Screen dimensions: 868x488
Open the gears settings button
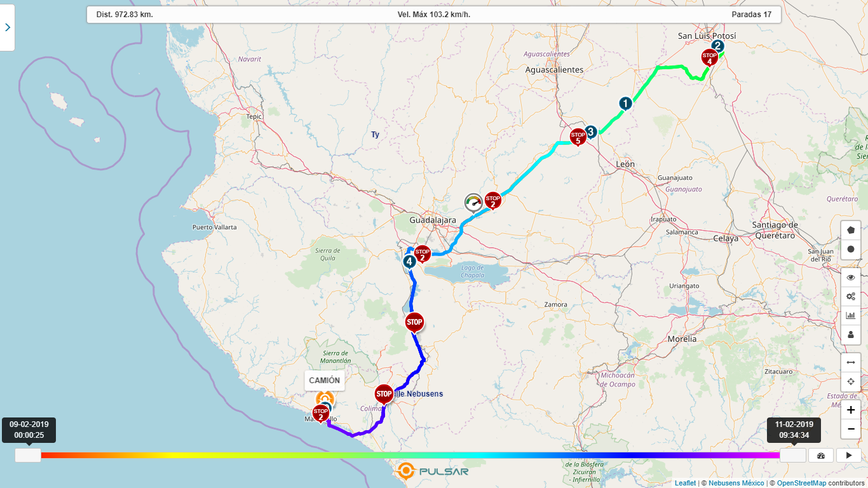[851, 296]
